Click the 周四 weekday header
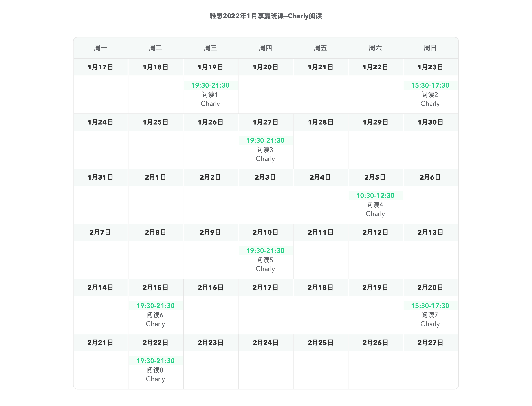The width and height of the screenshot is (532, 406). coord(265,48)
